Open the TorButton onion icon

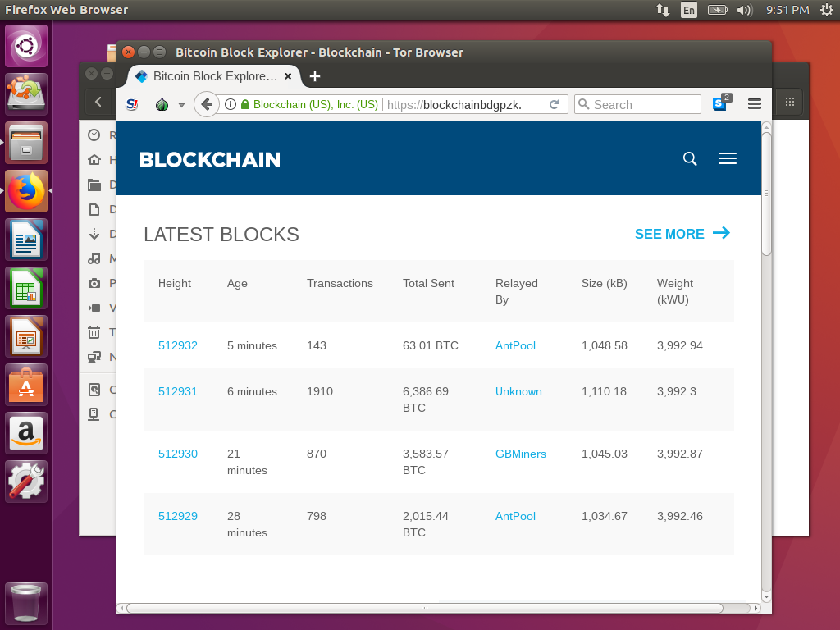click(x=161, y=104)
